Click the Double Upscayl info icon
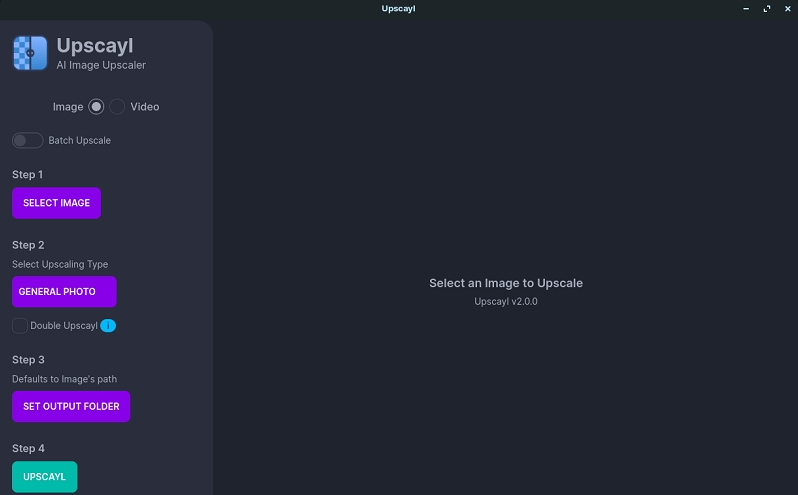Image resolution: width=798 pixels, height=495 pixels. click(108, 326)
